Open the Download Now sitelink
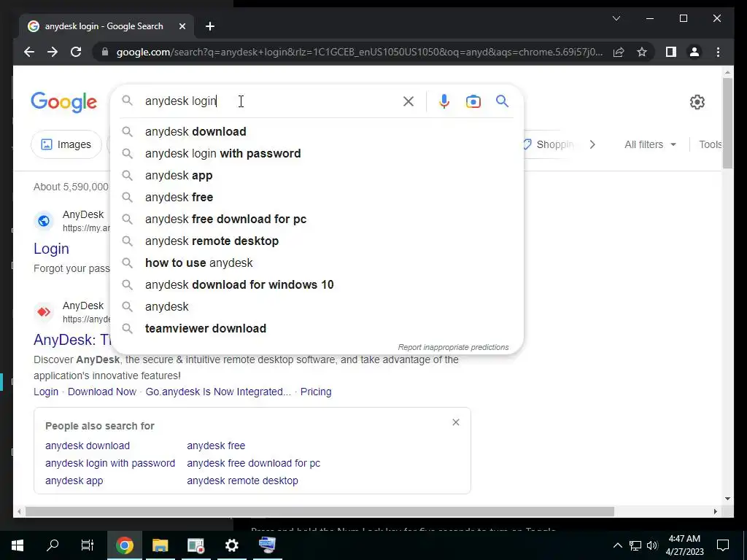The image size is (747, 560). click(102, 392)
